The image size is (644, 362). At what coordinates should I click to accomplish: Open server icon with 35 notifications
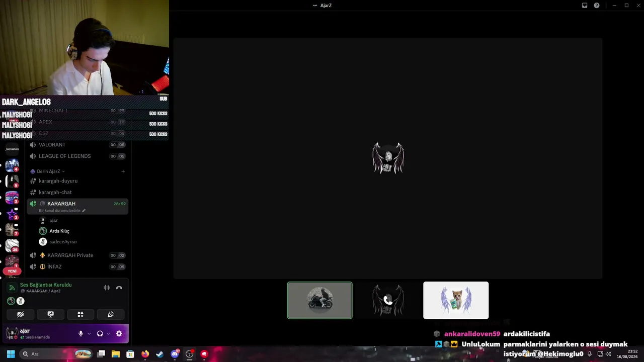[x=12, y=246]
